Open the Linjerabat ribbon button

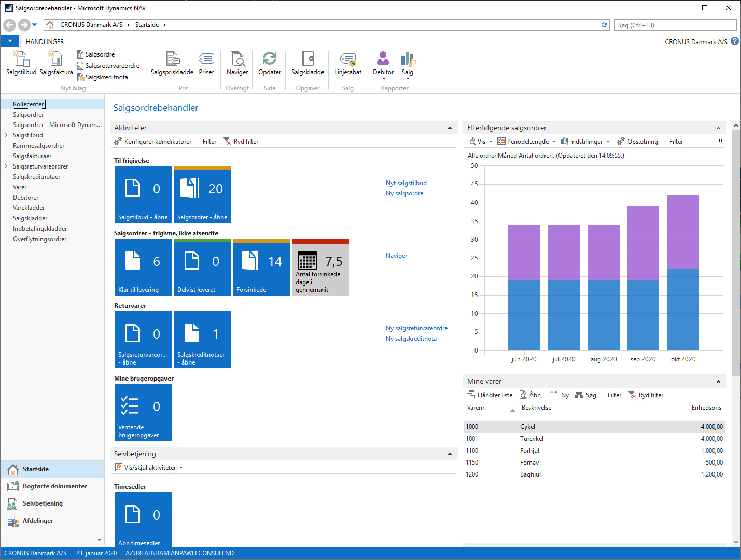pos(348,63)
